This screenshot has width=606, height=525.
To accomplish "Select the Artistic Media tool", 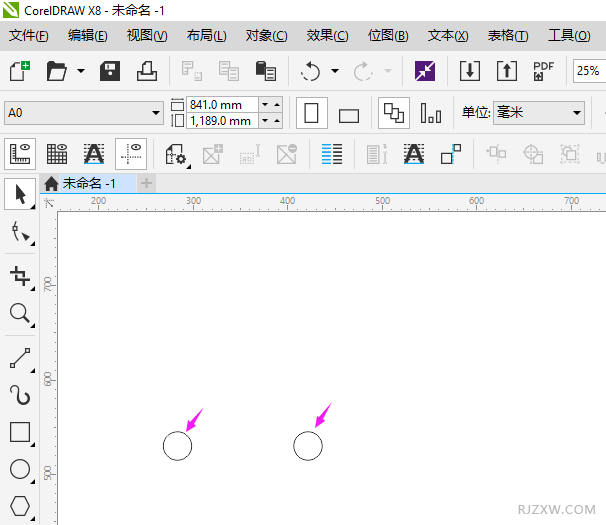I will [x=20, y=395].
